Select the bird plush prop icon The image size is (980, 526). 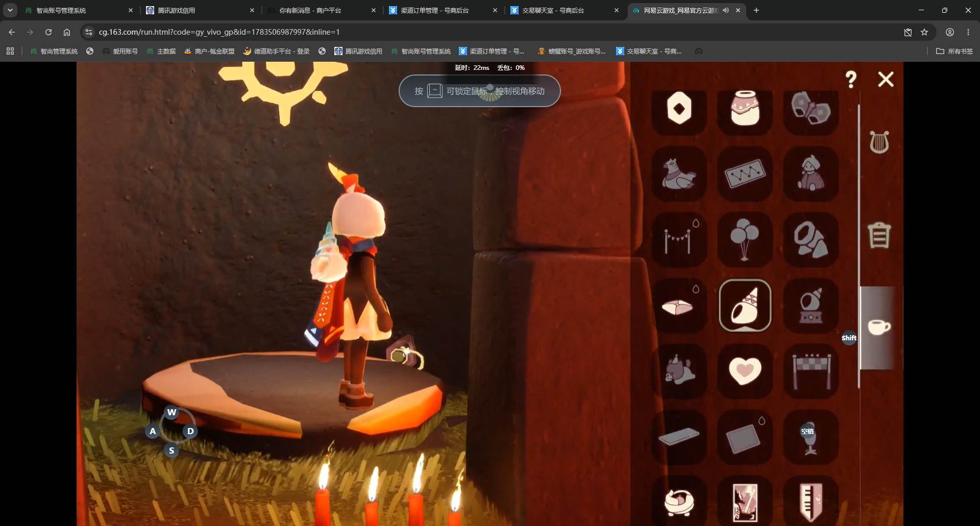679,174
